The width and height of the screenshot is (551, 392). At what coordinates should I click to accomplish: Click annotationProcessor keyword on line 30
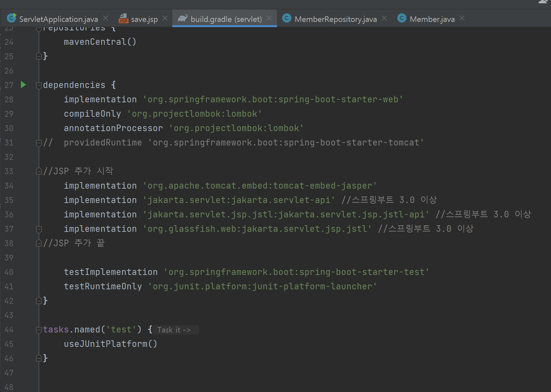[113, 128]
